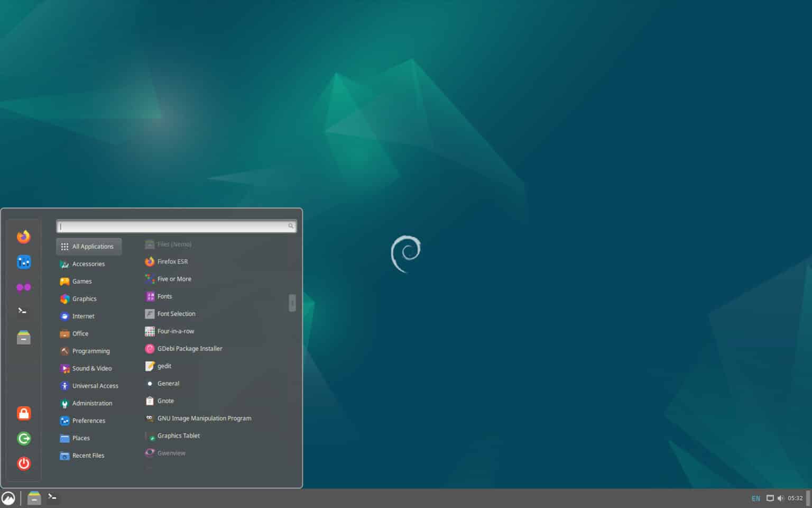
Task: Launch GNU Image Manipulation Program
Action: point(204,418)
